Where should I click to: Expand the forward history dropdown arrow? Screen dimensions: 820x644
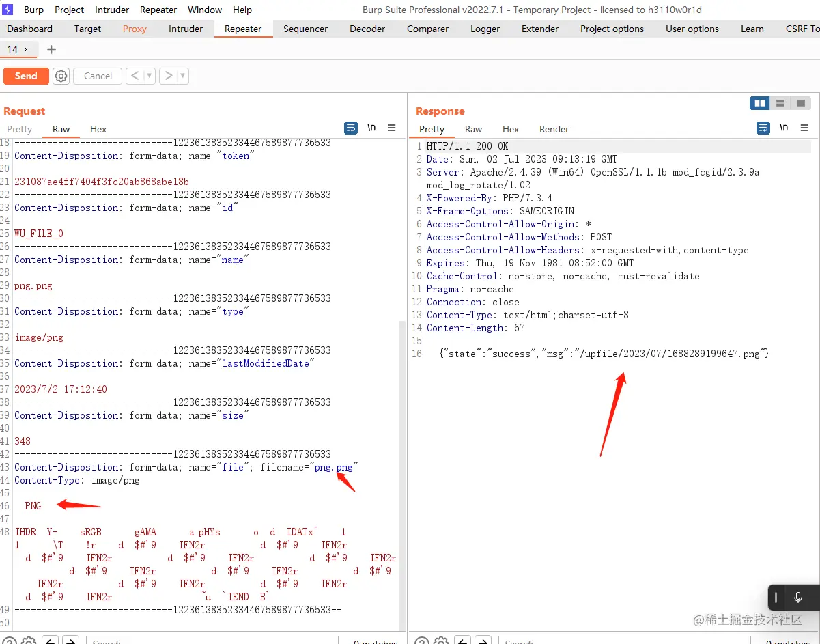click(x=183, y=76)
